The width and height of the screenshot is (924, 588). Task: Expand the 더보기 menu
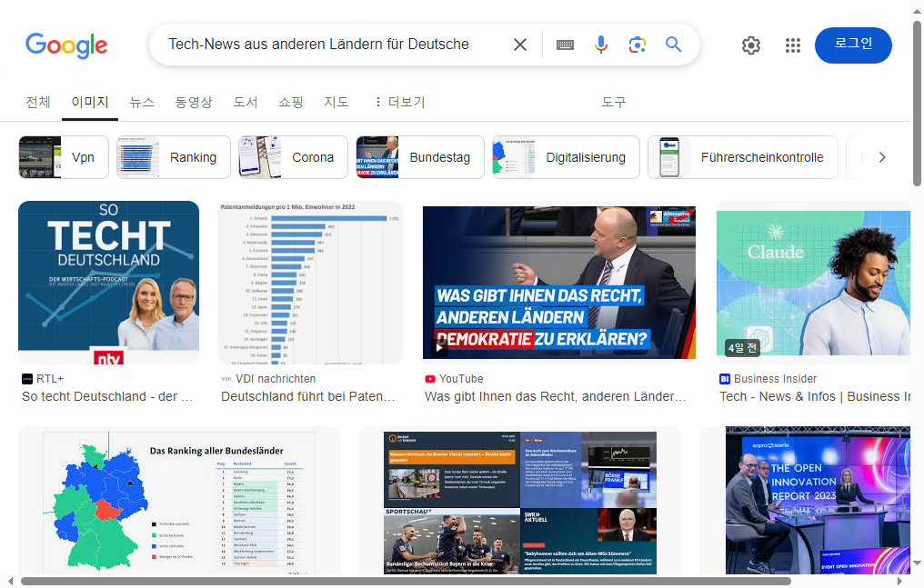400,102
